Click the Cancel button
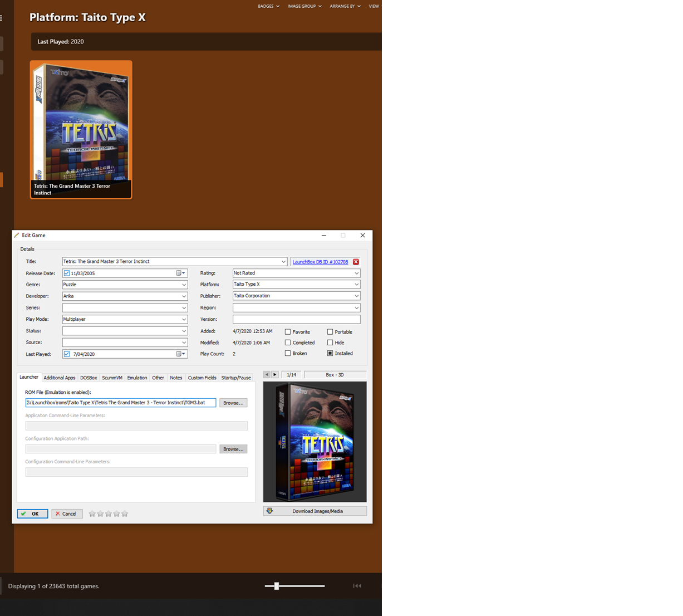683x616 pixels. [x=67, y=514]
